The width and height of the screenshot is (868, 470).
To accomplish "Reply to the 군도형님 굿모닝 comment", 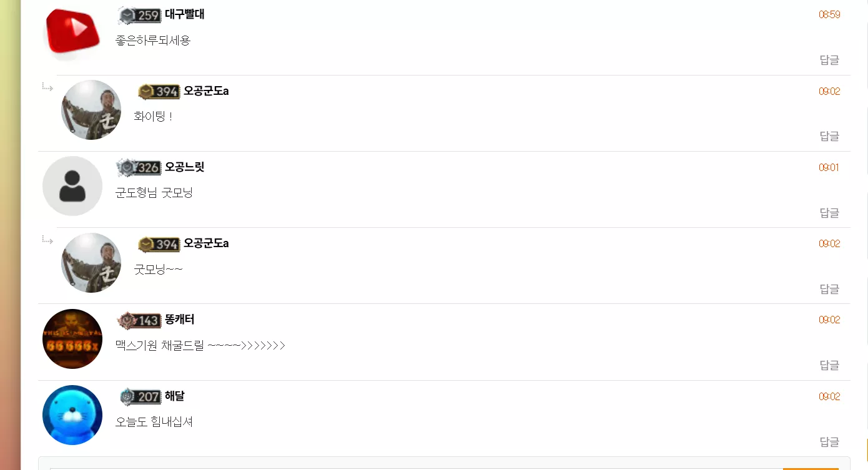I will click(829, 213).
